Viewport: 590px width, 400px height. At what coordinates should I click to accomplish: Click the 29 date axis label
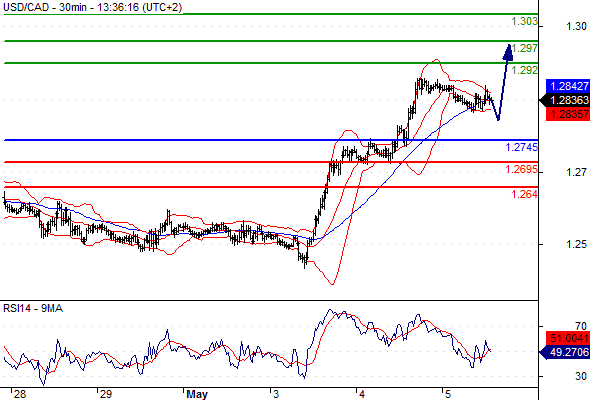click(x=106, y=394)
